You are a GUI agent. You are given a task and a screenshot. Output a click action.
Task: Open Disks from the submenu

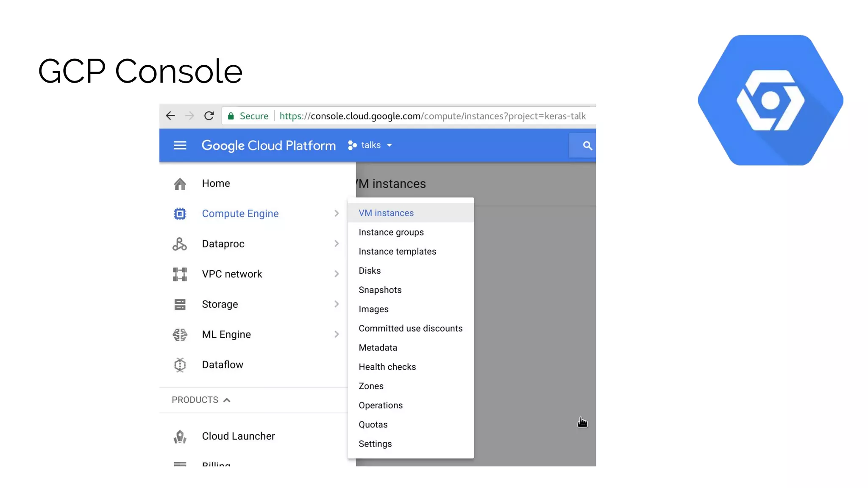(411, 271)
